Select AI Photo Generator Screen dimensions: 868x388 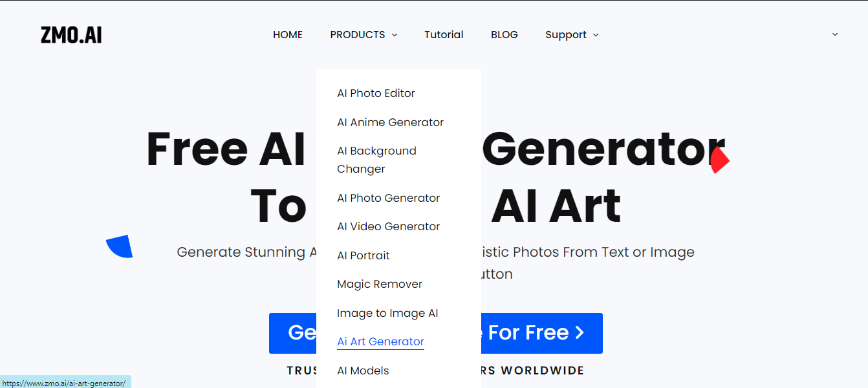389,198
